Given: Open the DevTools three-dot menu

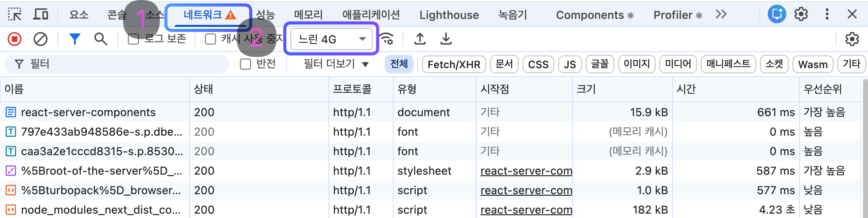Looking at the screenshot, I should 827,14.
